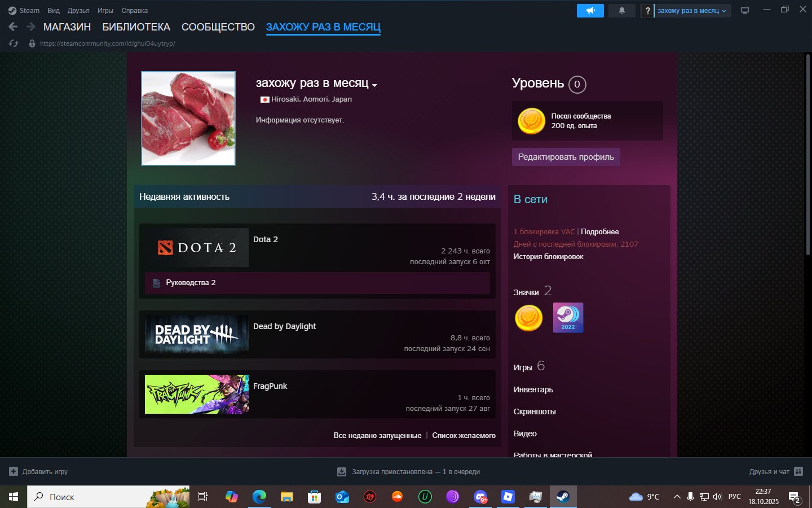Click the Community Ambassador gold badge icon
This screenshot has width=812, height=508.
click(x=529, y=318)
